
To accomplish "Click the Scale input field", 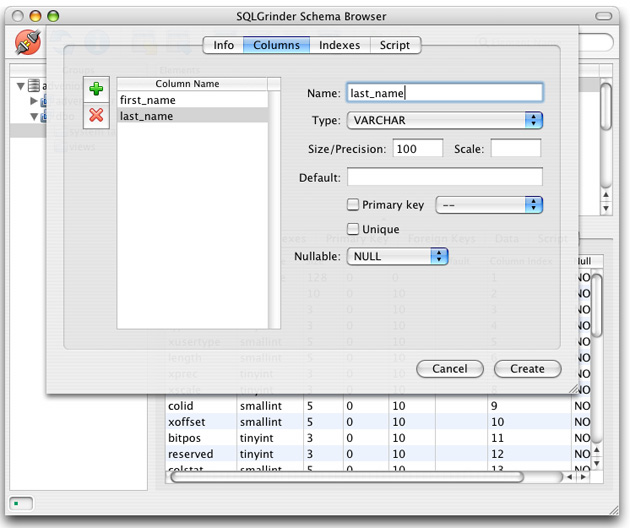I will 516,149.
